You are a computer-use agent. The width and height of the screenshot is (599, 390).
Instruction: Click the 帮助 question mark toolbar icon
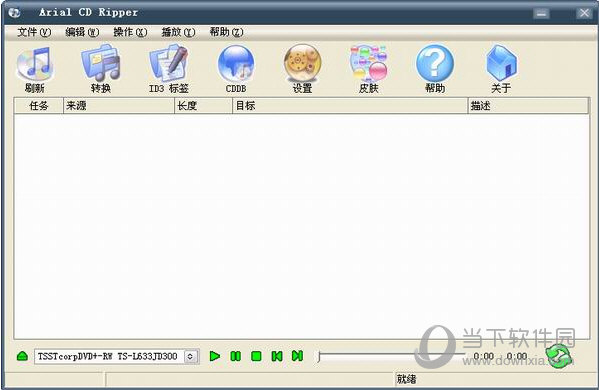pyautogui.click(x=435, y=63)
